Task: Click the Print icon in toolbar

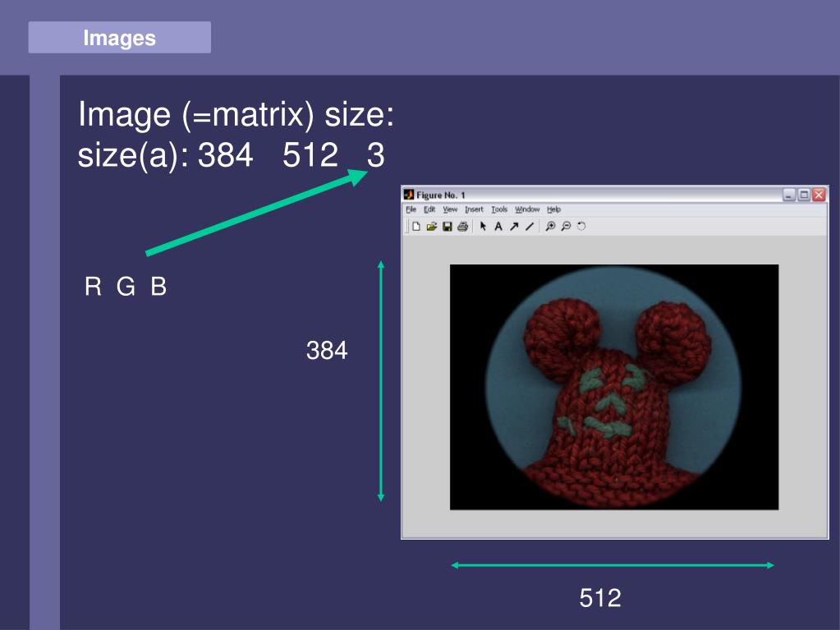Action: 463,227
